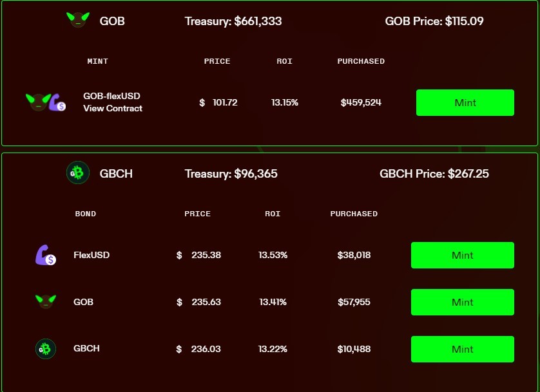This screenshot has width=540, height=392.
Task: Click the GOB-flexUSD pair icon
Action: (46, 102)
